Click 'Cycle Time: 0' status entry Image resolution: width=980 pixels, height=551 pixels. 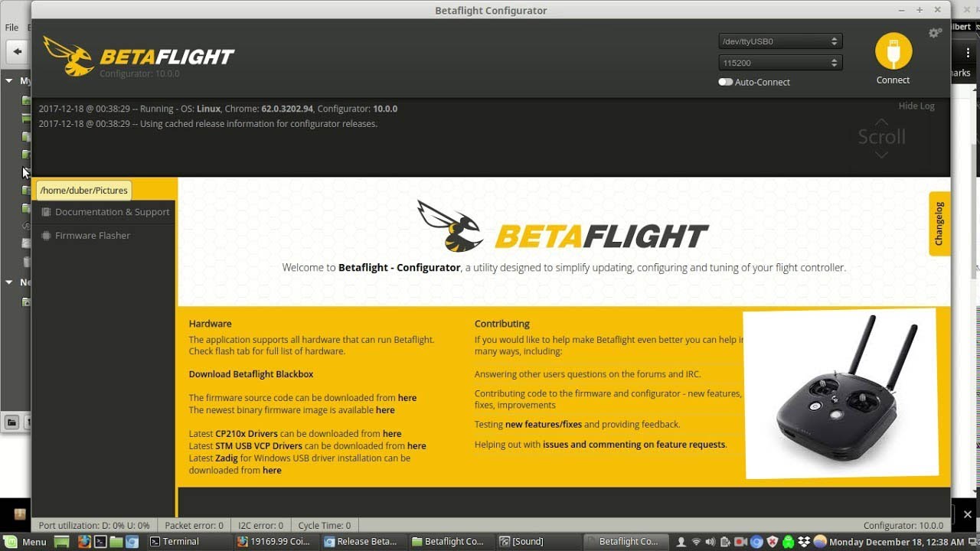tap(324, 526)
